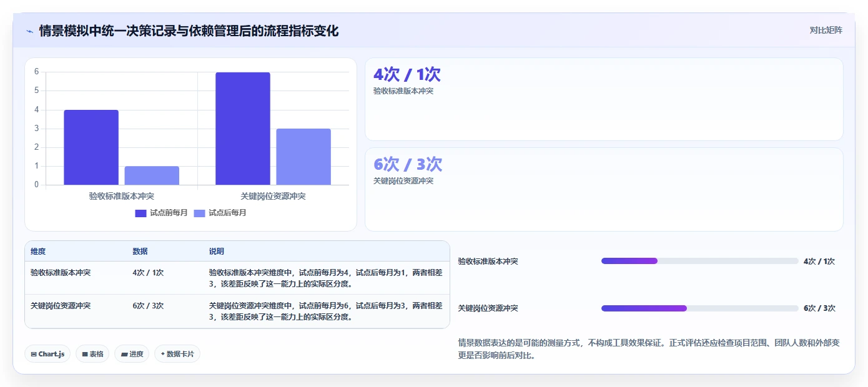Click description text for 验收标准版本冲突 row
The height and width of the screenshot is (387, 868).
point(325,278)
